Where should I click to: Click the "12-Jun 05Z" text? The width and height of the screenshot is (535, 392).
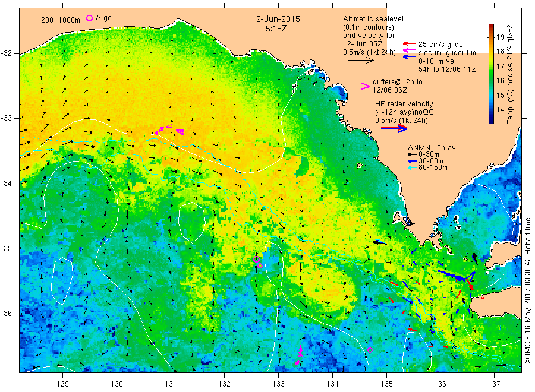pyautogui.click(x=363, y=43)
